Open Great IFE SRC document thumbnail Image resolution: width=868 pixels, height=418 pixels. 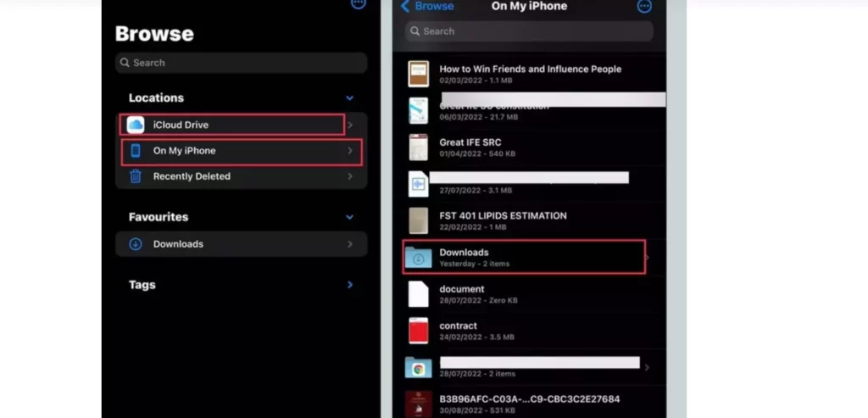pos(419,148)
